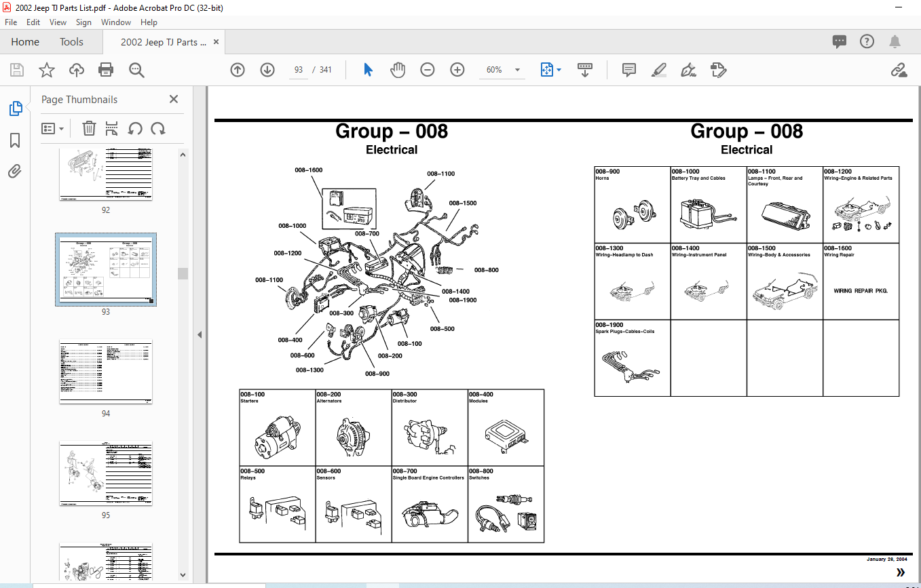Open the Help question mark icon
921x588 pixels.
click(867, 42)
